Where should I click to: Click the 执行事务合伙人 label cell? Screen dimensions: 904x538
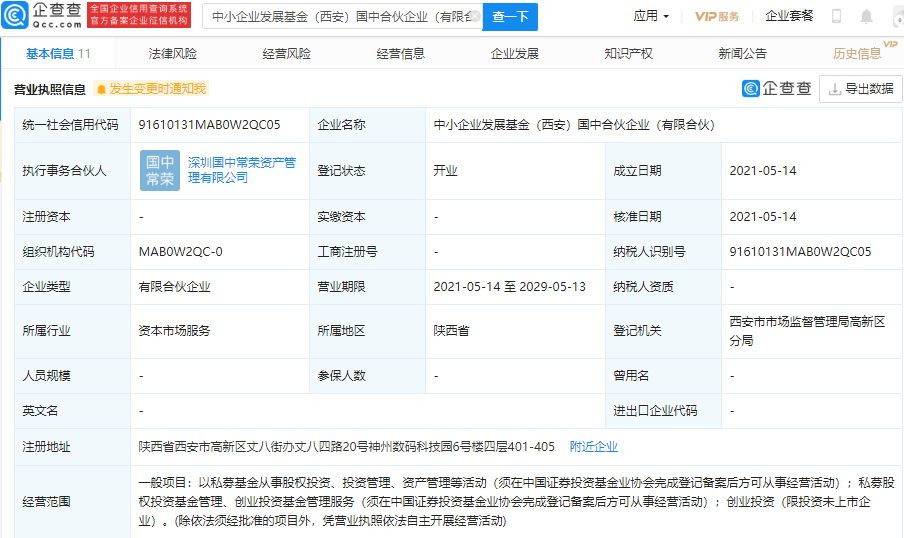72,171
